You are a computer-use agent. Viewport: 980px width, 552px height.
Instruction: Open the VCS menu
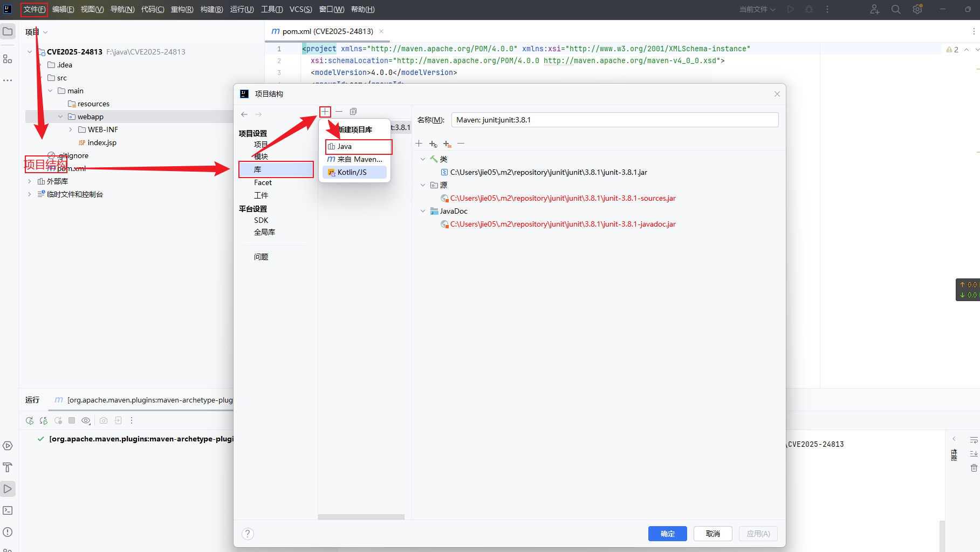300,9
